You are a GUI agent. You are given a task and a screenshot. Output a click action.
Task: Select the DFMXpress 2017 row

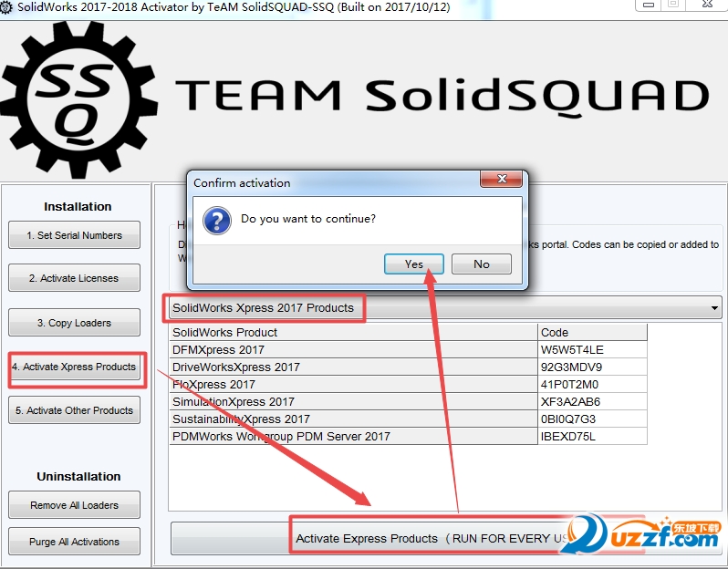[408, 349]
